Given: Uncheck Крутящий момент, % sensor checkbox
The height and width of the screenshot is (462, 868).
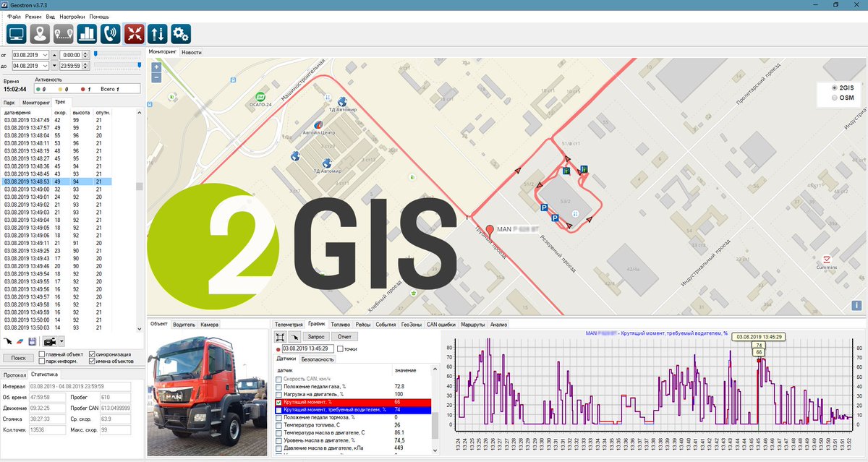Looking at the screenshot, I should click(x=279, y=402).
